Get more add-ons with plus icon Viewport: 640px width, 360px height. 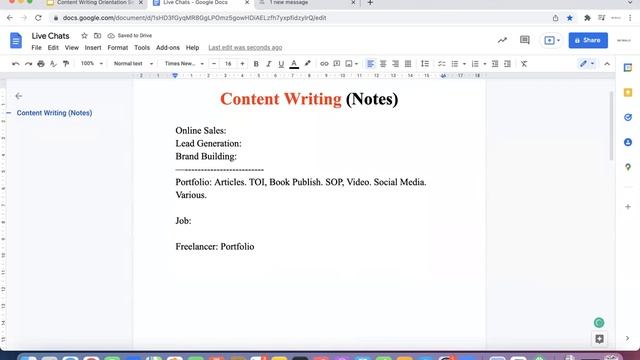[628, 207]
